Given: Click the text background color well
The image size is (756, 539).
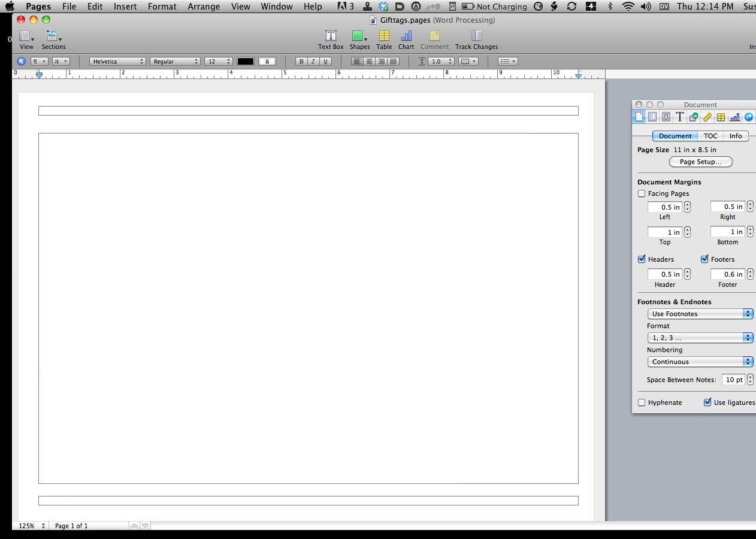Looking at the screenshot, I should pos(267,61).
